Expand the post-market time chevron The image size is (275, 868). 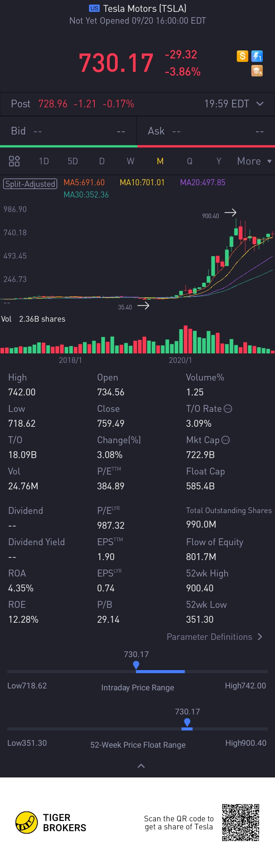(x=260, y=104)
